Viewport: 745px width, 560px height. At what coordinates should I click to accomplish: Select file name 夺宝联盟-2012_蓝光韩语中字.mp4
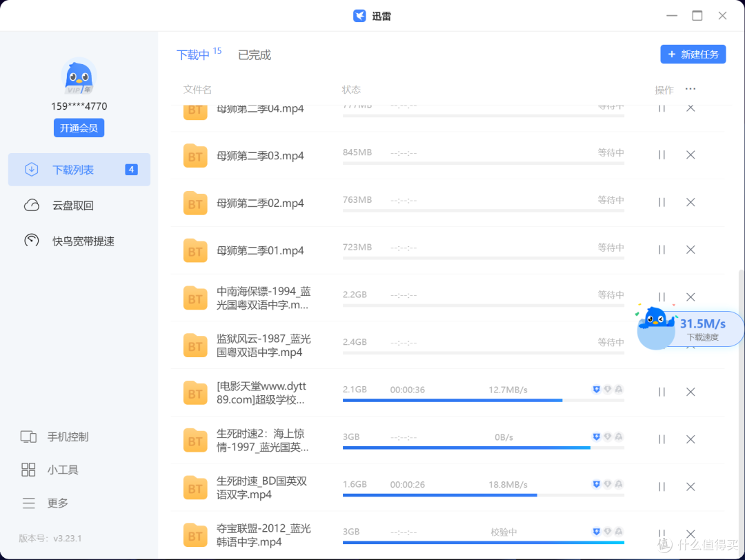264,535
